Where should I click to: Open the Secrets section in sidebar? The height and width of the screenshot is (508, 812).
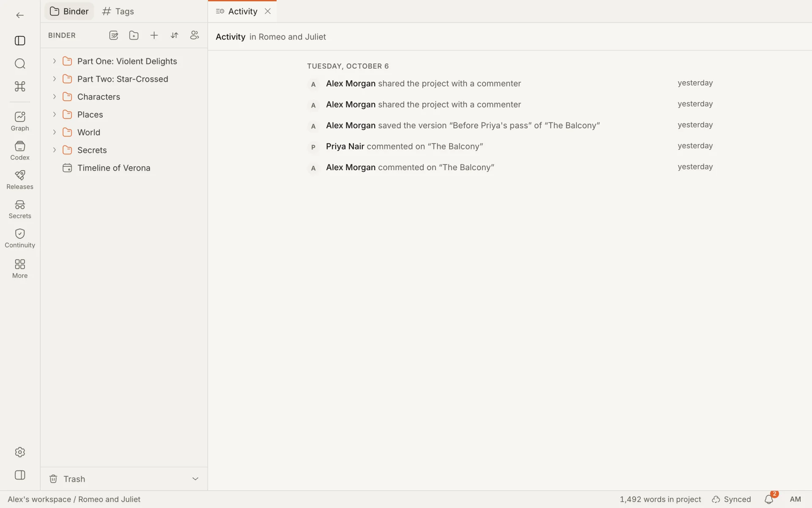pos(20,209)
